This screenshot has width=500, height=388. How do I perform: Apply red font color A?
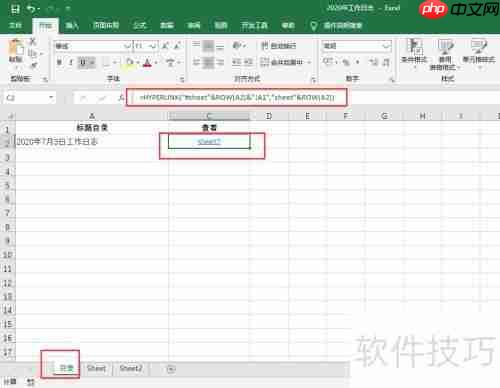(x=147, y=62)
